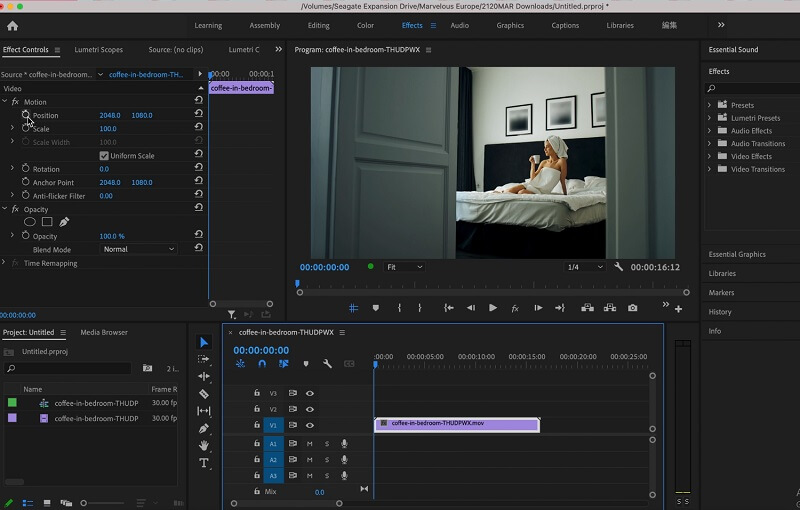This screenshot has width=800, height=510.
Task: Toggle Opacity animation stopwatch
Action: [26, 236]
